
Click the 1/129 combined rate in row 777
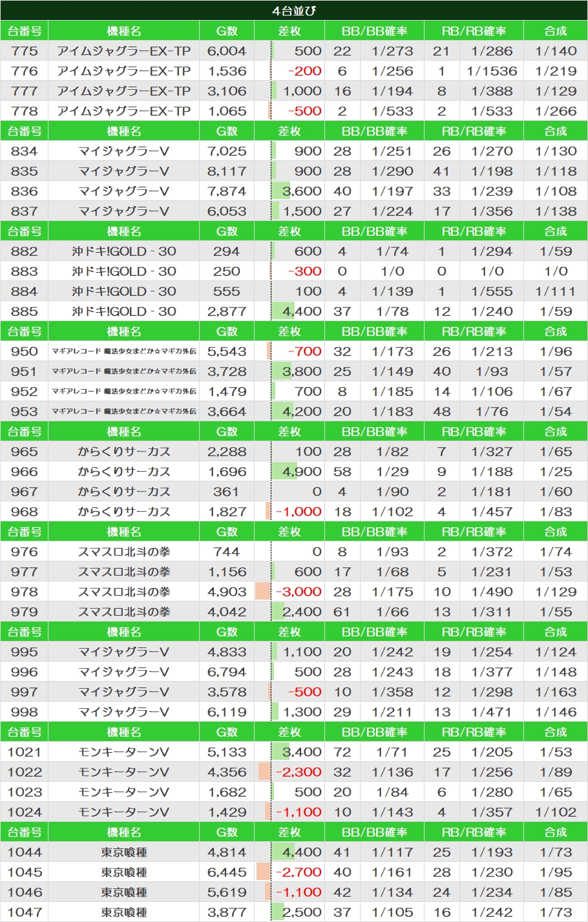pos(556,91)
